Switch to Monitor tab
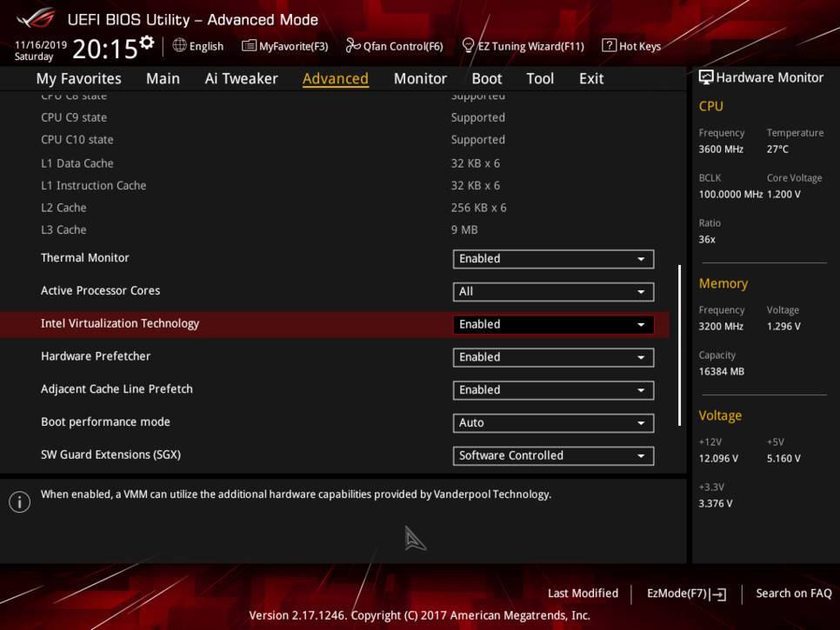The width and height of the screenshot is (840, 630). click(x=420, y=79)
